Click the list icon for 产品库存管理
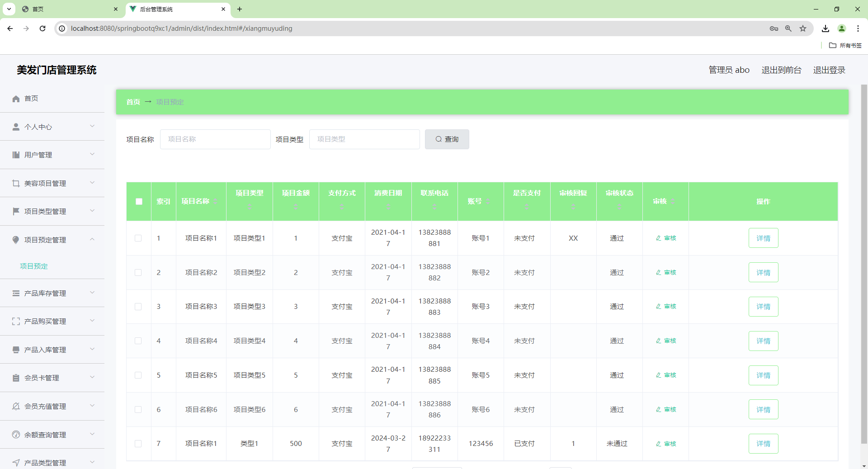868x469 pixels. coord(16,293)
